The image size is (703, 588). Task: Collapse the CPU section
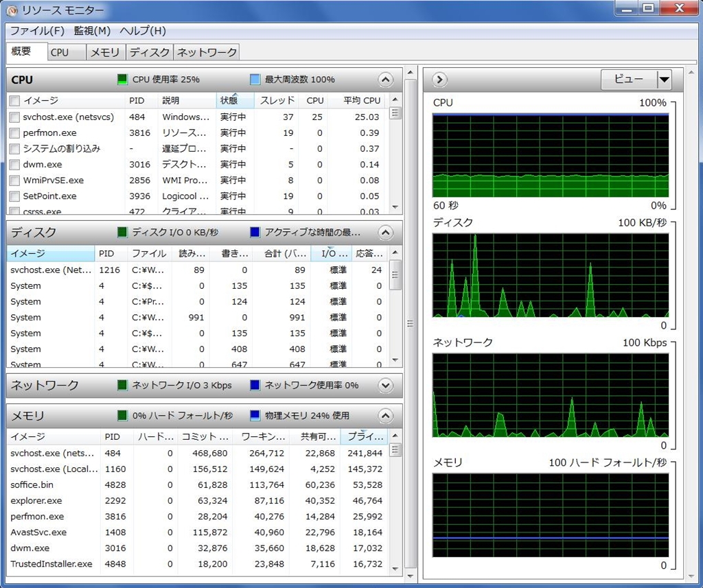386,80
